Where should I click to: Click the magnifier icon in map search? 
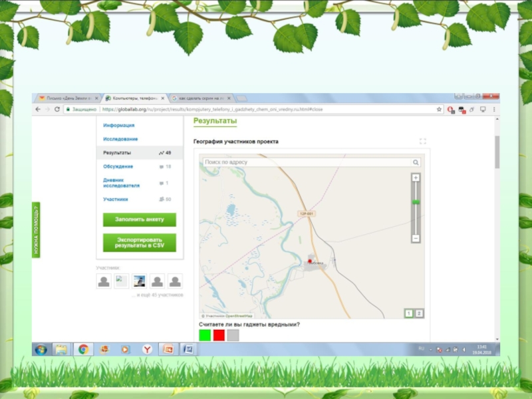point(416,162)
